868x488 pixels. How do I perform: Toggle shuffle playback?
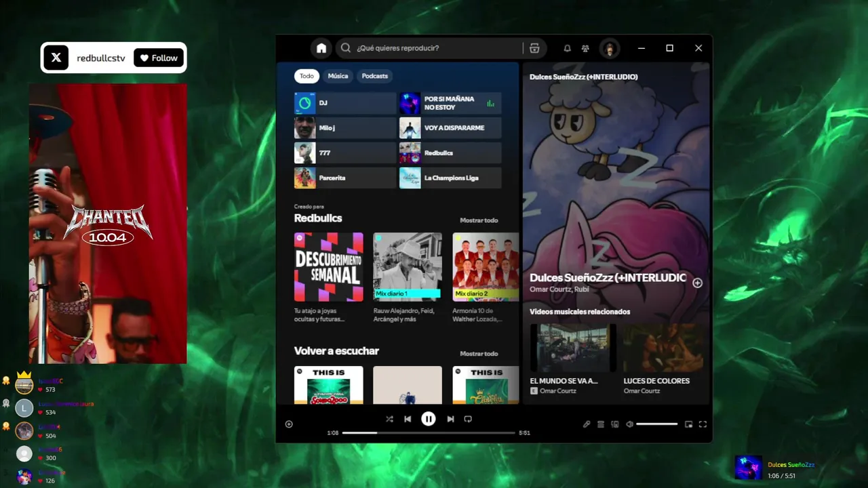pyautogui.click(x=389, y=419)
